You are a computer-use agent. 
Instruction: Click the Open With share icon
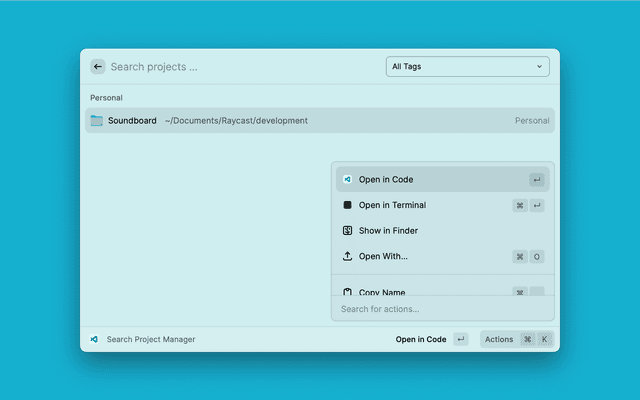347,256
